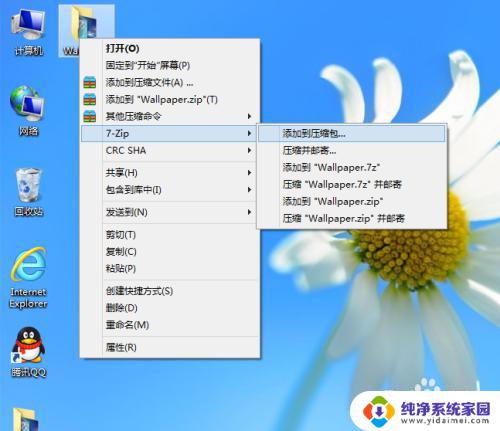Select 添加到 "Wallpaper.zip"(T) menu entry

pyautogui.click(x=170, y=99)
